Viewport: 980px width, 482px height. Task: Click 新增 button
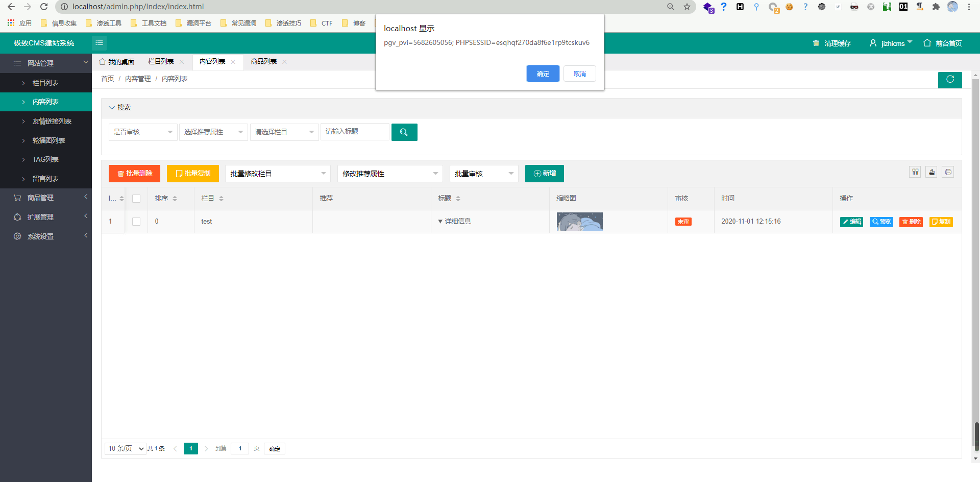tap(545, 174)
